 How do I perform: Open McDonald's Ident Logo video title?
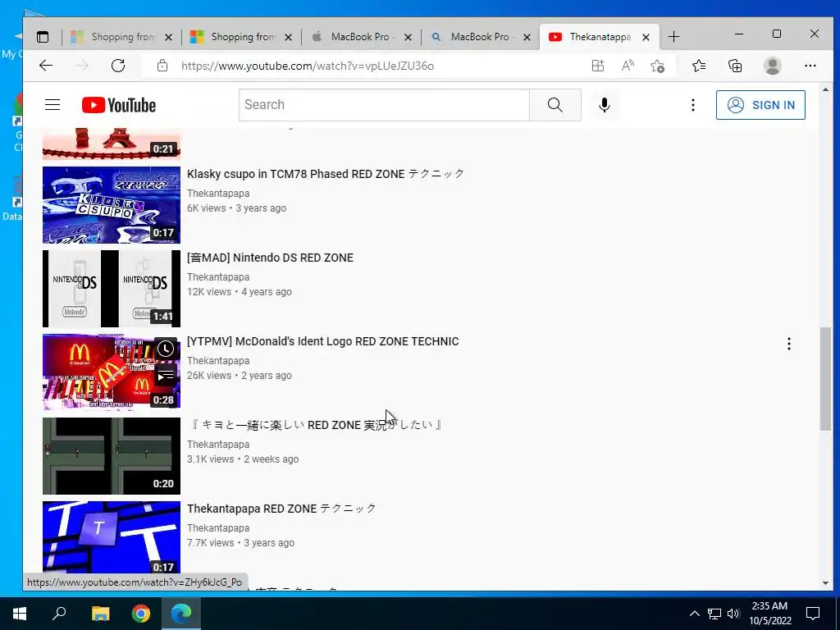click(x=323, y=341)
